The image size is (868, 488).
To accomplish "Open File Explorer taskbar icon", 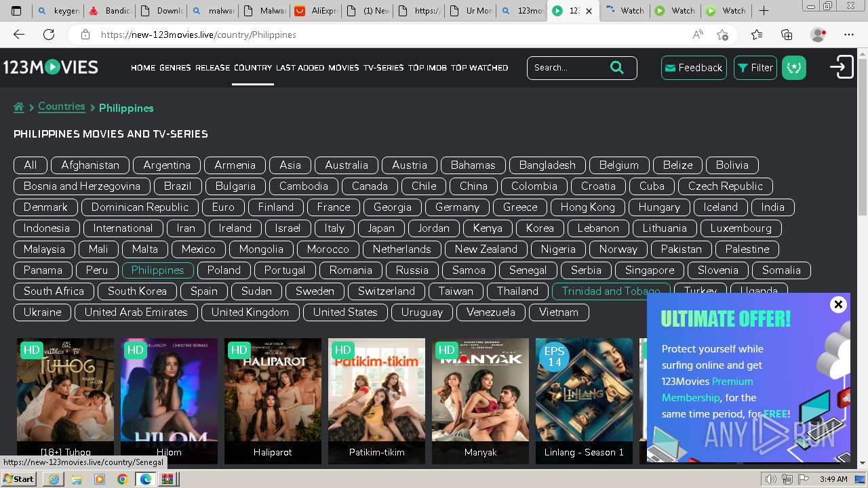I will 77,479.
